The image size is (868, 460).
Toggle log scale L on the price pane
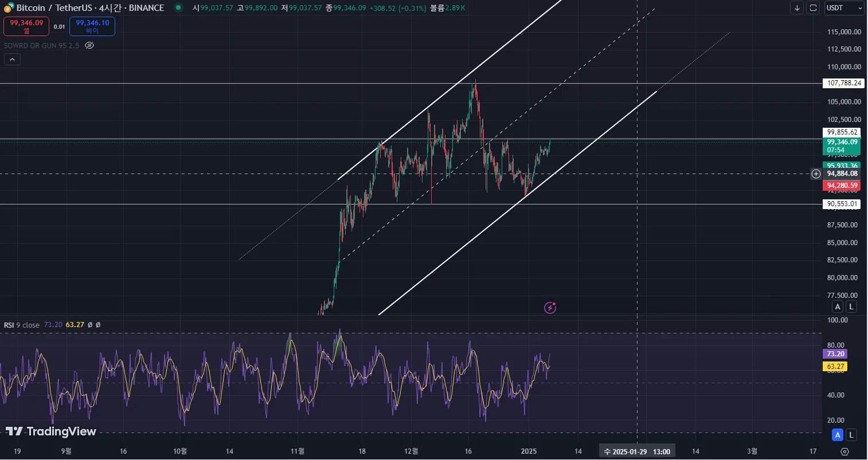click(x=851, y=306)
